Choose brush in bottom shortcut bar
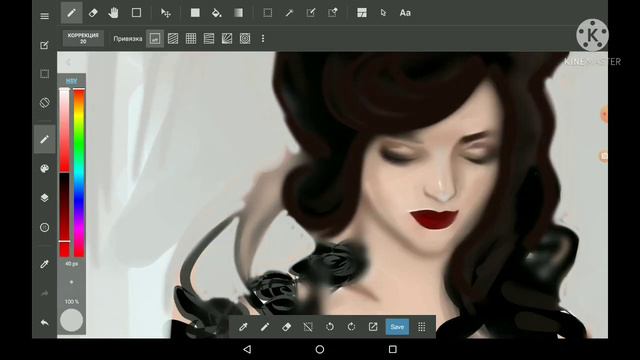Viewport: 640px width, 360px height. tap(265, 327)
